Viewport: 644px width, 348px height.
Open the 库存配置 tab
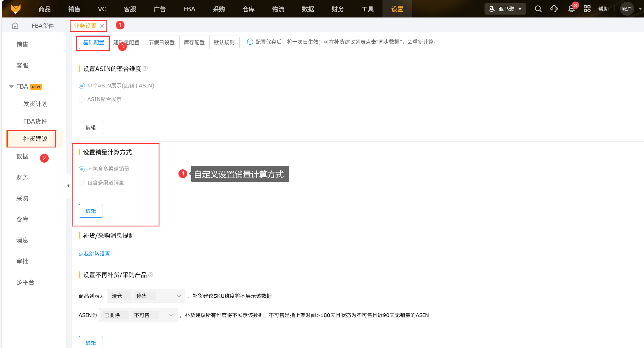point(194,43)
